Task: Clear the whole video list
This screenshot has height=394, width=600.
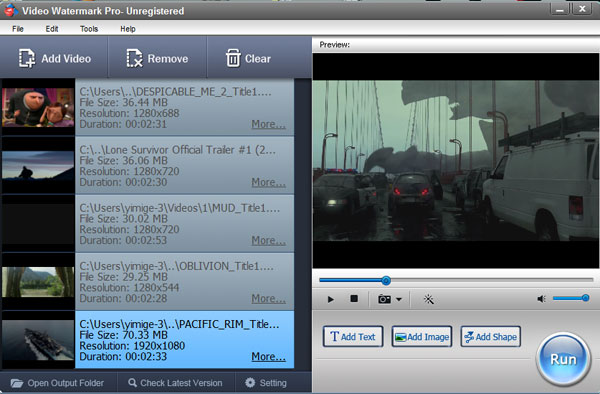Action: (x=248, y=58)
